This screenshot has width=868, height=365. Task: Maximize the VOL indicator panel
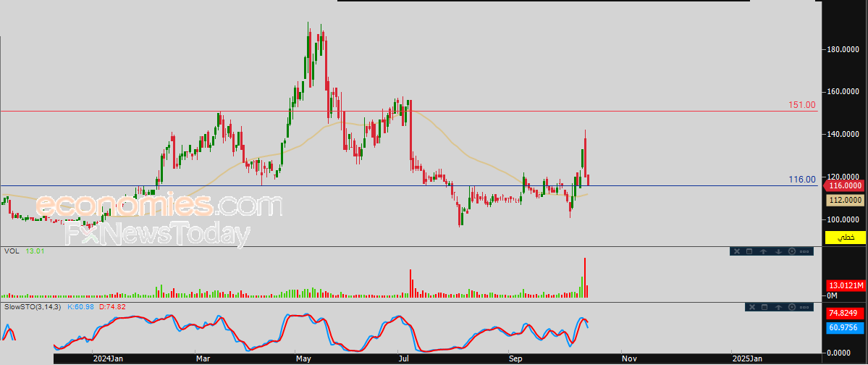click(x=749, y=251)
